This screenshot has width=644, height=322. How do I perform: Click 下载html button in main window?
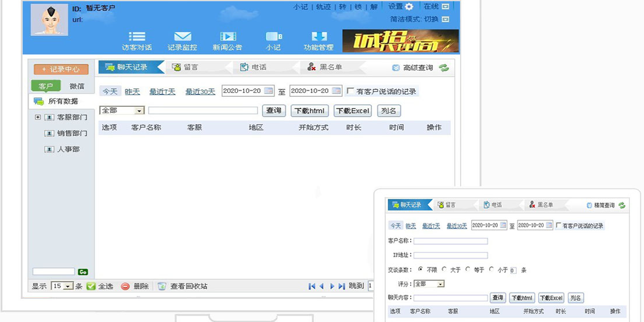[310, 110]
